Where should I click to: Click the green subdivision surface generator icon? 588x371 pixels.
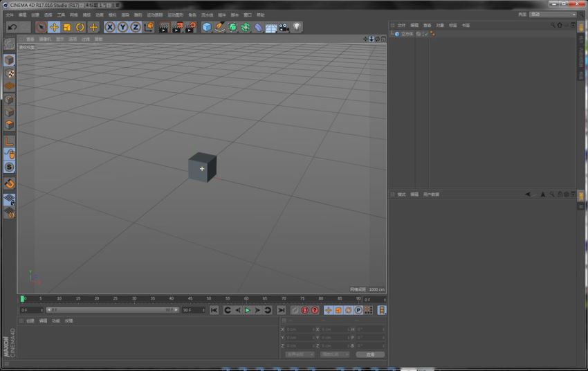(233, 27)
